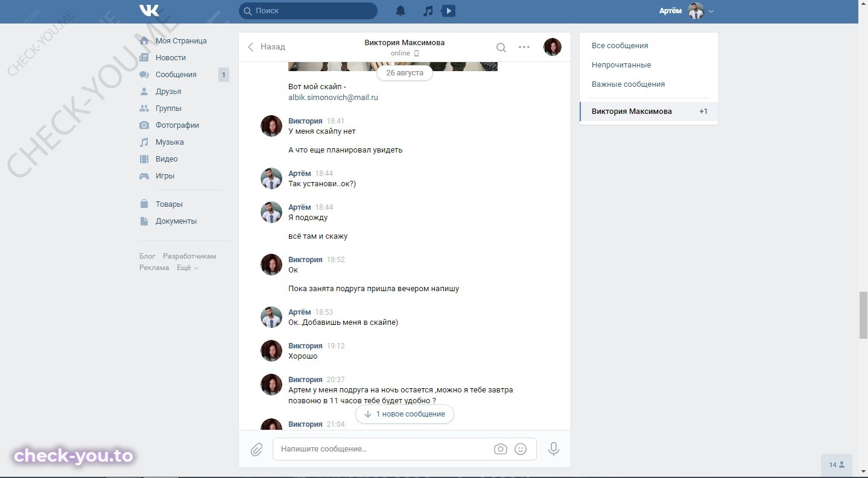Go back with the Назад button

coord(266,47)
